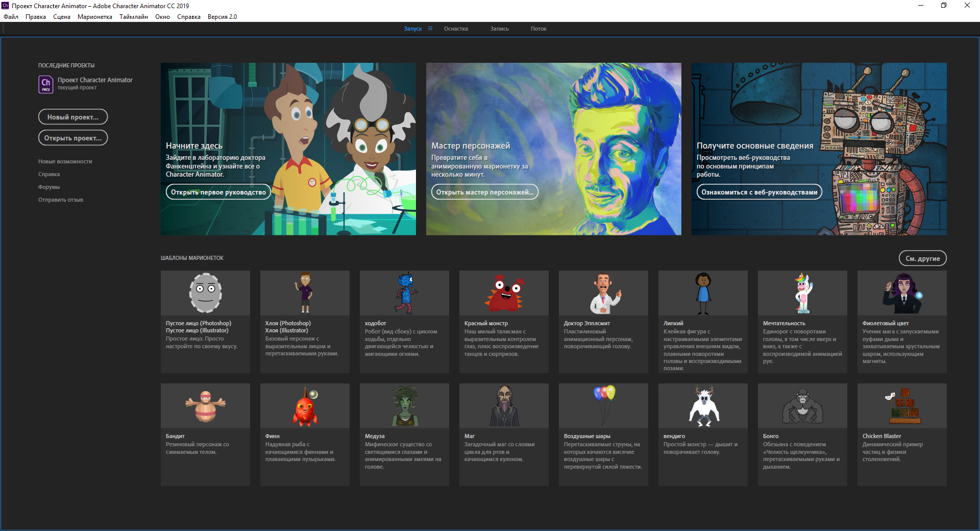Open the Запуск workspace menu icon
Viewport: 980px width, 531px height.
pos(430,29)
